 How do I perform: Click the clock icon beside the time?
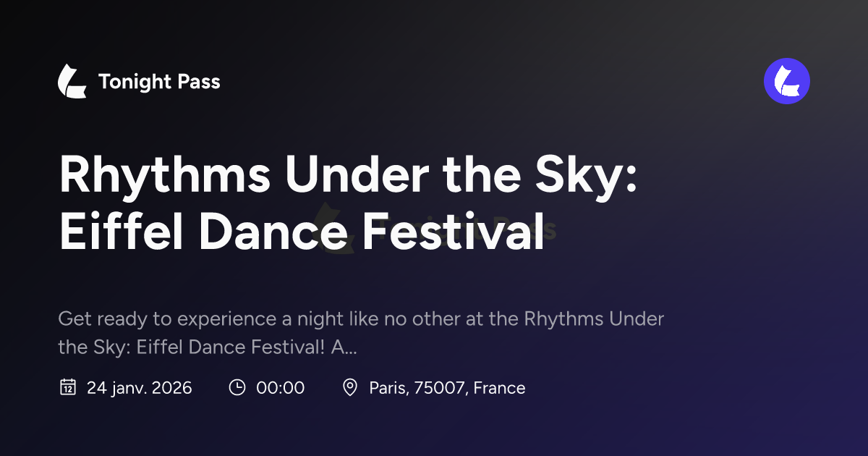237,387
